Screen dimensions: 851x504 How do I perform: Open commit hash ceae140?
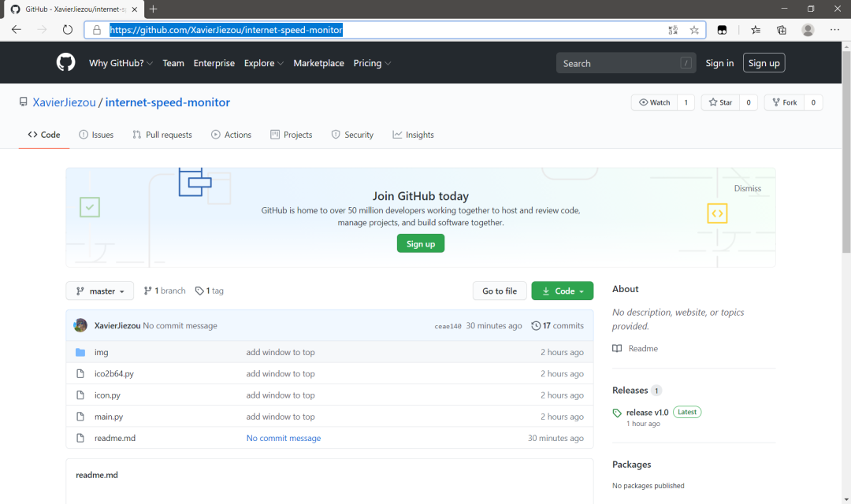(448, 326)
